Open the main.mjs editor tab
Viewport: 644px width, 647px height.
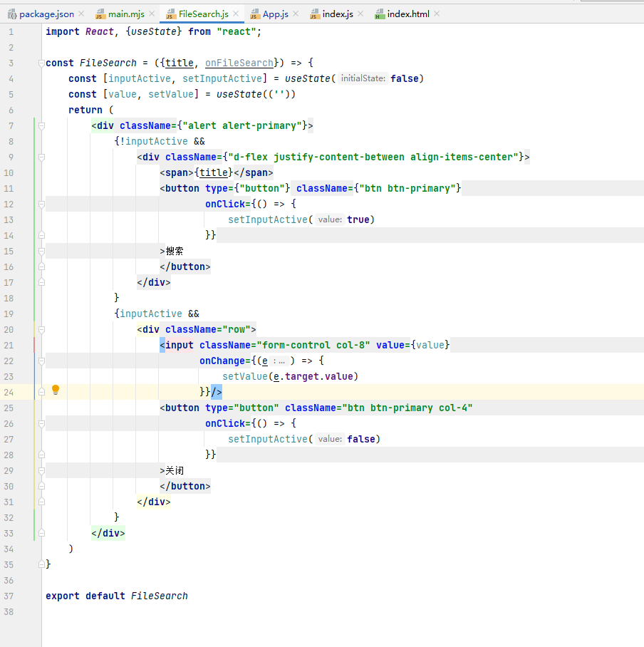point(126,14)
